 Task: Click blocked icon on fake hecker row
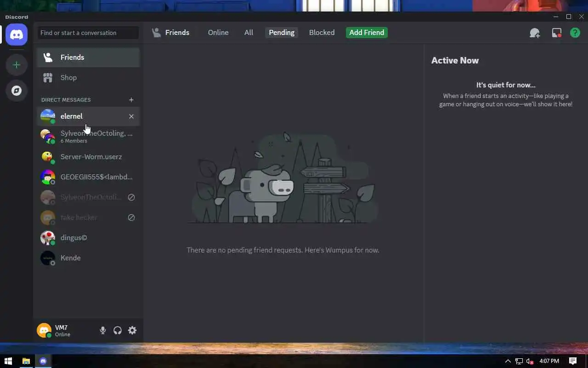point(131,217)
